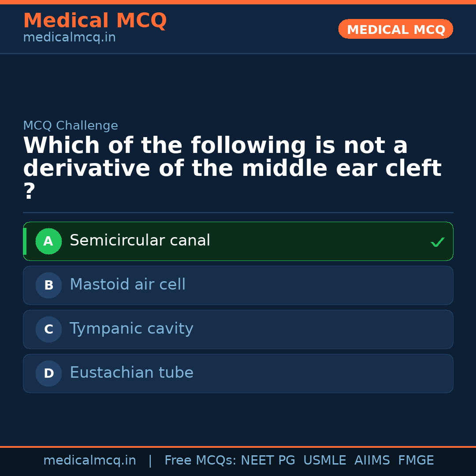Click the AIIMS label in the footer
476x476 pixels.
pyautogui.click(x=372, y=460)
